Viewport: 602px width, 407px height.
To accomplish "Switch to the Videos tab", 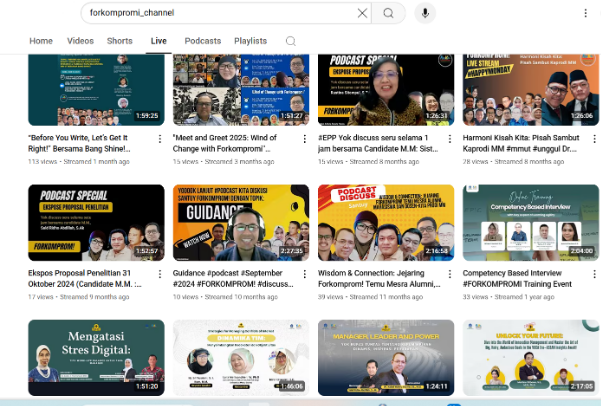I will [x=80, y=41].
